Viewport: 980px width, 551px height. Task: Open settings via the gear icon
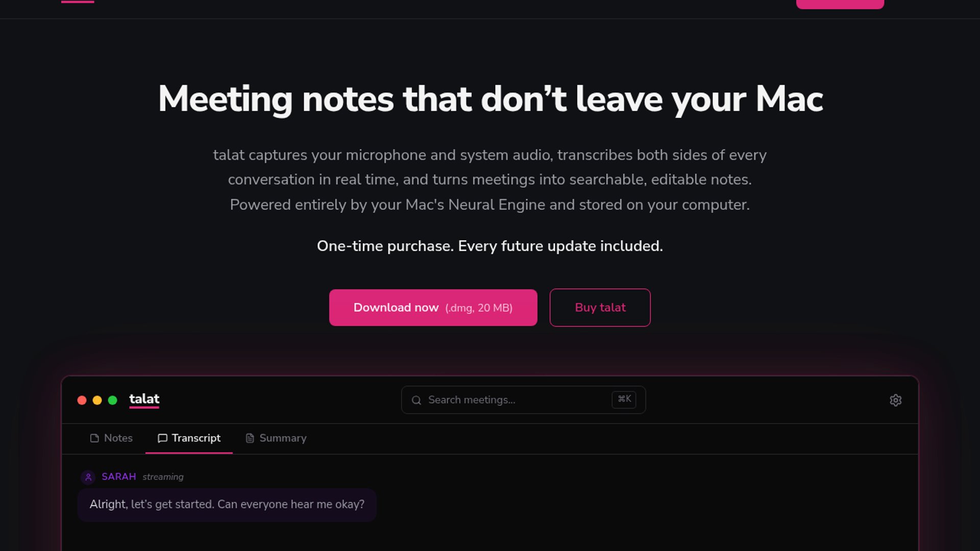click(x=895, y=400)
